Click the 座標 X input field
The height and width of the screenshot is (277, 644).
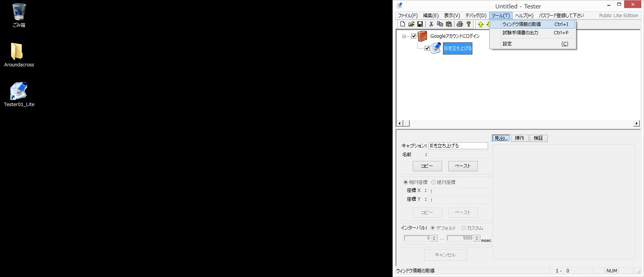click(458, 191)
